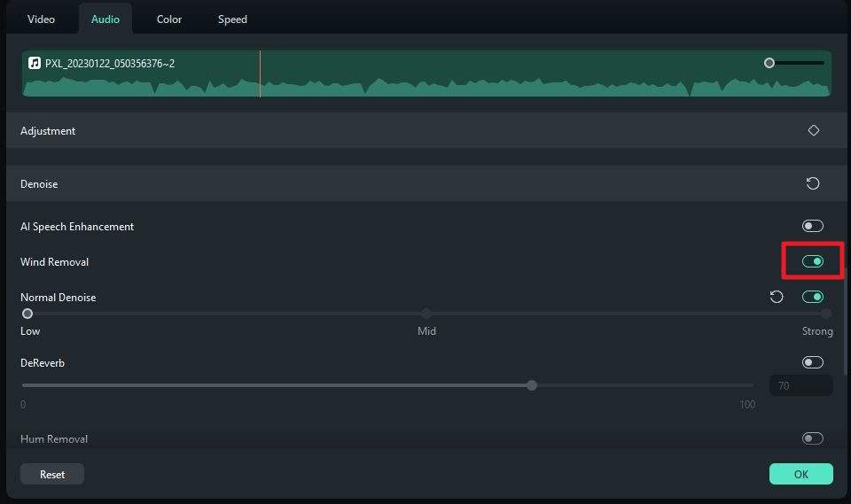Click the panel's vertical scrollbar
The image size is (851, 504).
pyautogui.click(x=845, y=320)
